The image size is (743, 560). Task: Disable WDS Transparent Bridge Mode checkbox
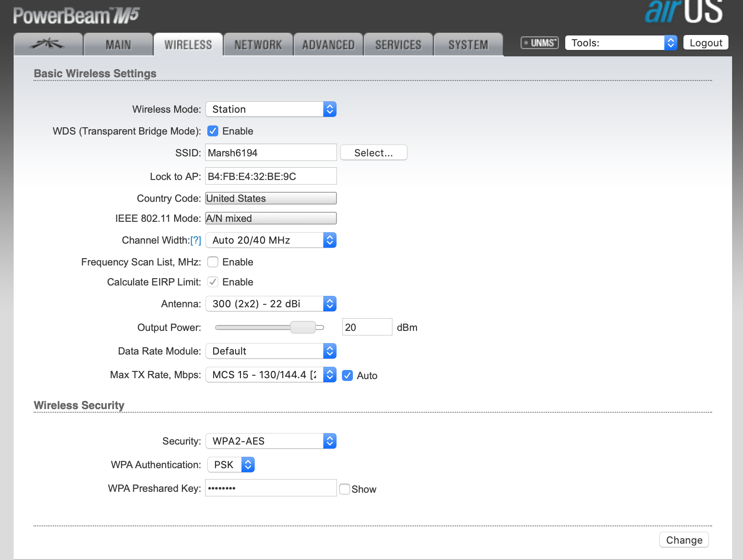[x=213, y=131]
